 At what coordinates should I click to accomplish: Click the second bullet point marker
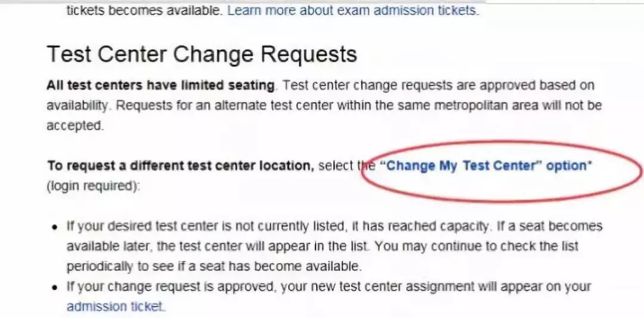54,288
